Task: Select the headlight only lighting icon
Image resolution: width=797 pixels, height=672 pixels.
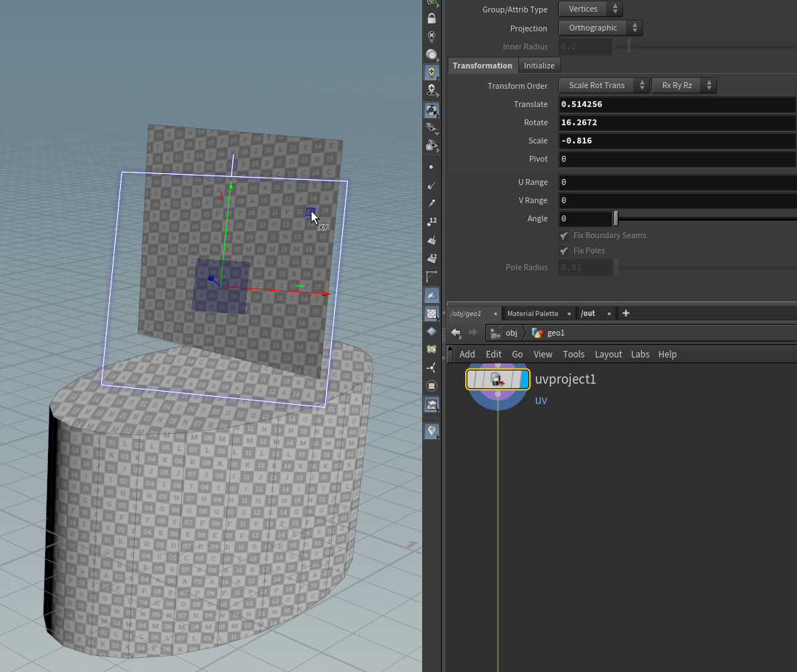Action: tap(432, 55)
